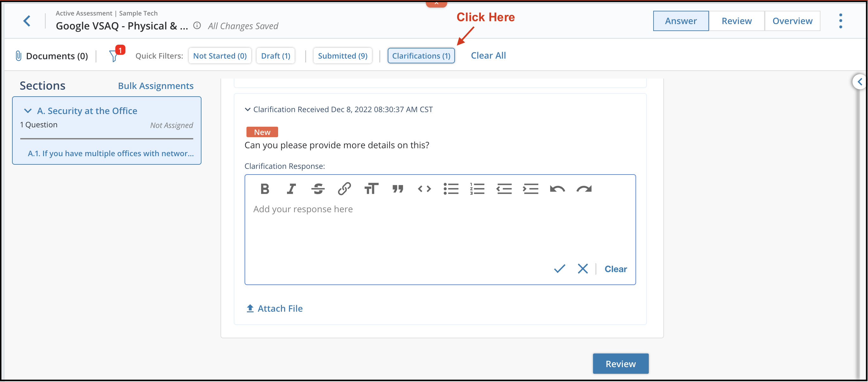Switch to the Overview tab
The image size is (868, 382).
pos(792,21)
